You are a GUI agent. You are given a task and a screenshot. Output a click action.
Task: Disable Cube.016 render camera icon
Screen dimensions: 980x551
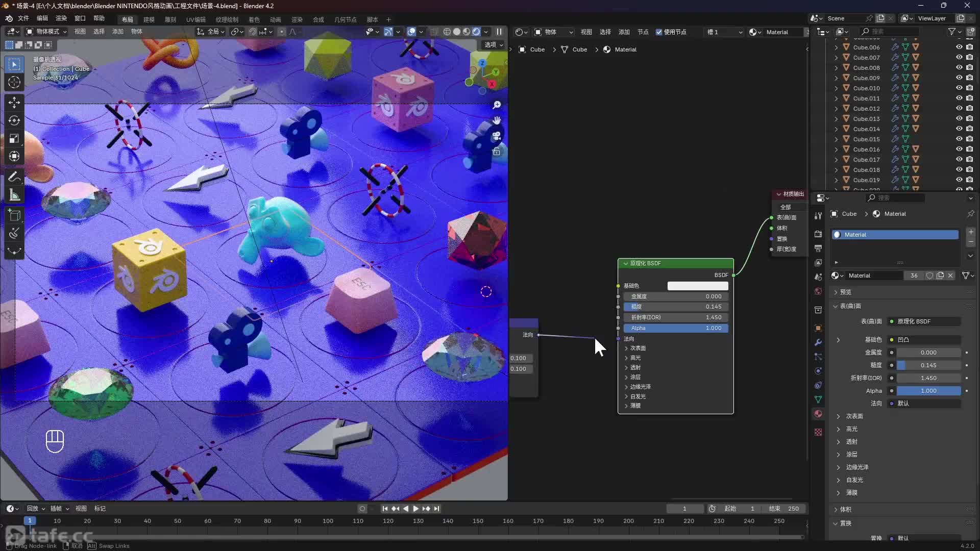(969, 149)
